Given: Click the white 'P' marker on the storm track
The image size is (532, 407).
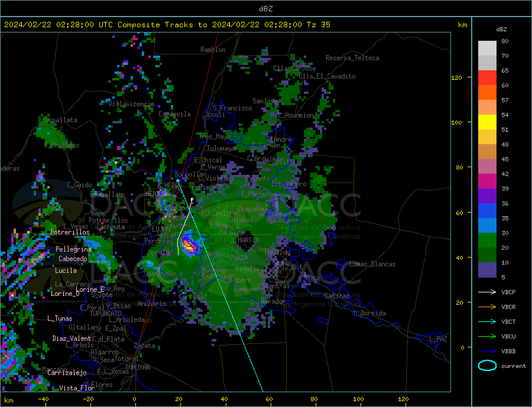Looking at the screenshot, I should [x=192, y=200].
